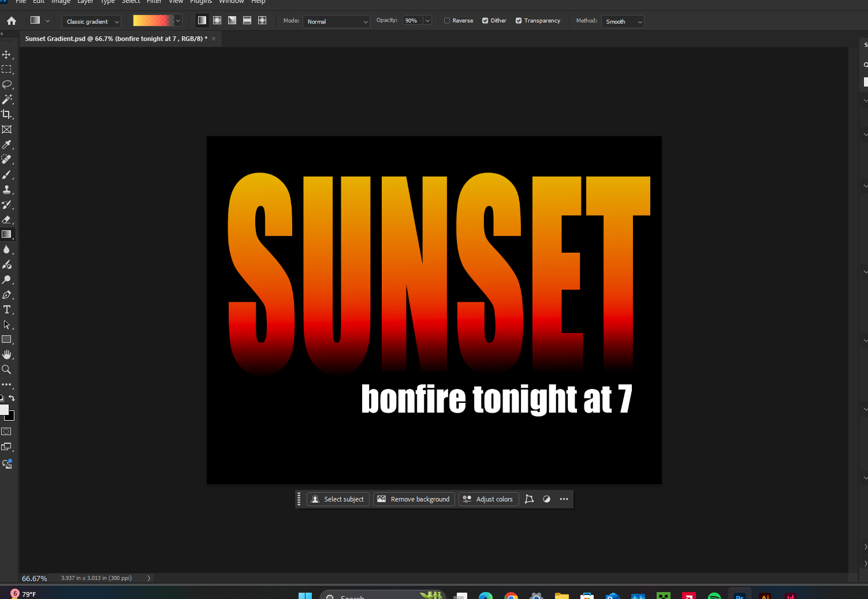Click the Remove background button
The width and height of the screenshot is (868, 599).
coord(413,499)
